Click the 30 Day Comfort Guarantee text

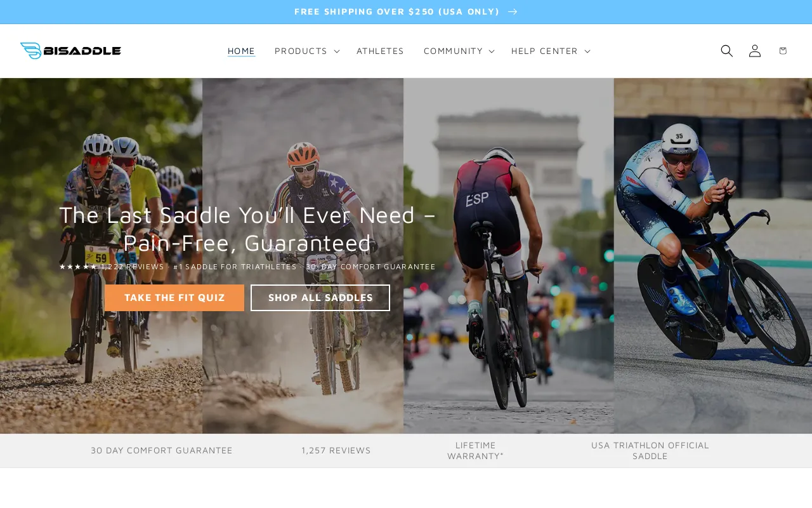pos(162,450)
